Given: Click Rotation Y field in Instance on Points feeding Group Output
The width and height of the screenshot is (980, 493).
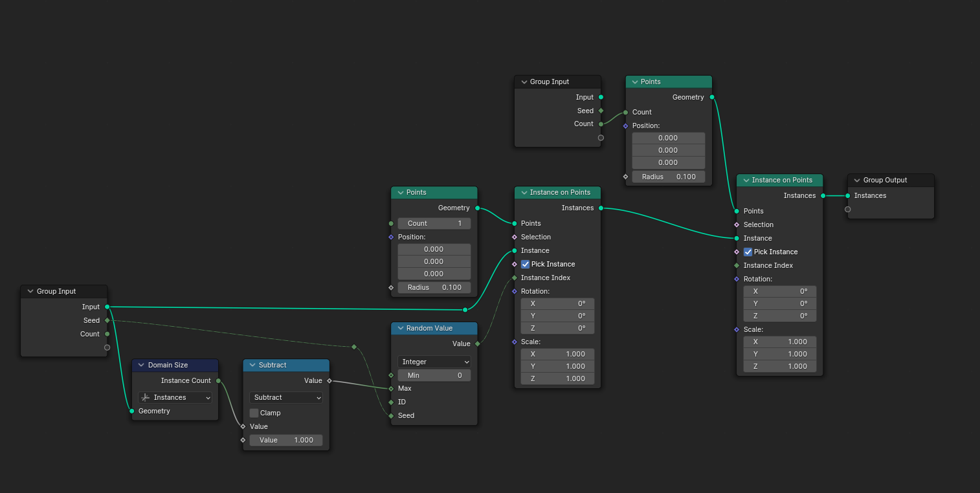Looking at the screenshot, I should point(780,303).
